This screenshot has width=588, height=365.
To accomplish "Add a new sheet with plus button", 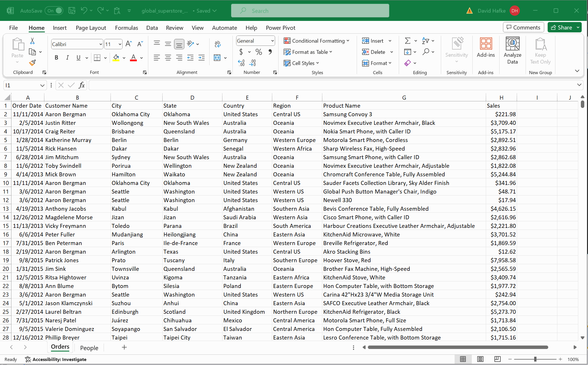I will [x=124, y=347].
